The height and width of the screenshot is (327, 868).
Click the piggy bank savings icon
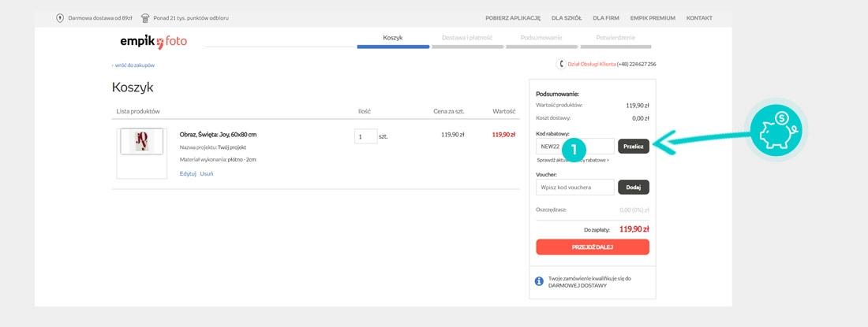click(775, 130)
